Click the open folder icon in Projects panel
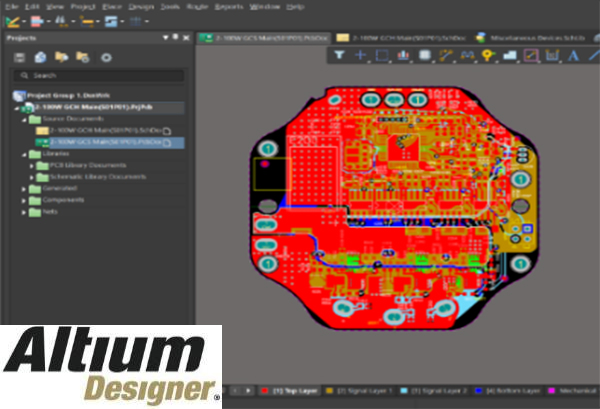This screenshot has height=409, width=600. [x=61, y=57]
